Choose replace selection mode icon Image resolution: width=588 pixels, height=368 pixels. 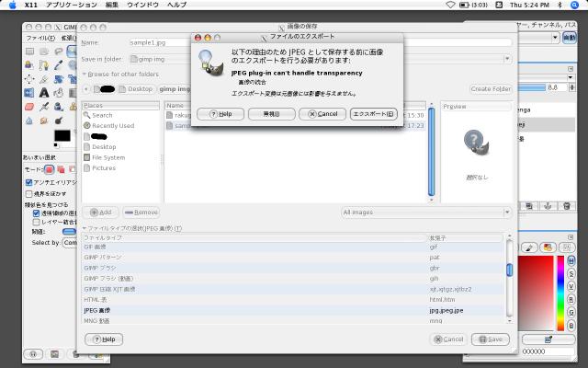(x=49, y=169)
